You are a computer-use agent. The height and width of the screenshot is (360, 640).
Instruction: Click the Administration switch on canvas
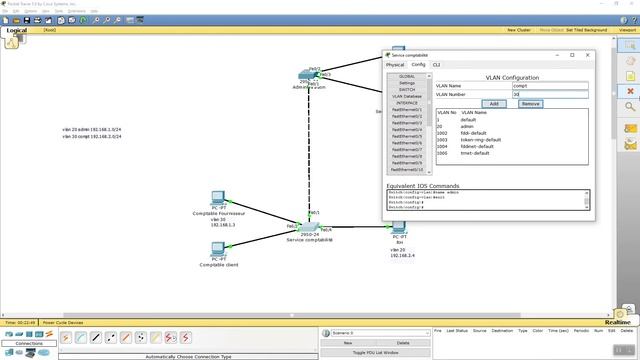click(x=307, y=75)
